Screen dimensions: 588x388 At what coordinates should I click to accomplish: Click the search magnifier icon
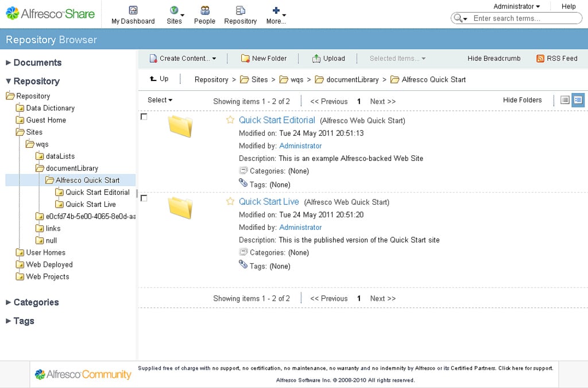(x=458, y=18)
